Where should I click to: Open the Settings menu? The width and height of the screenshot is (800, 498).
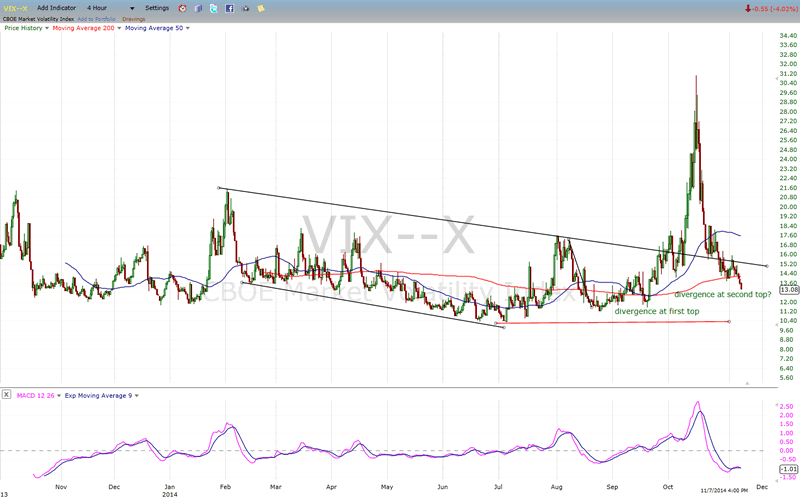(x=157, y=8)
